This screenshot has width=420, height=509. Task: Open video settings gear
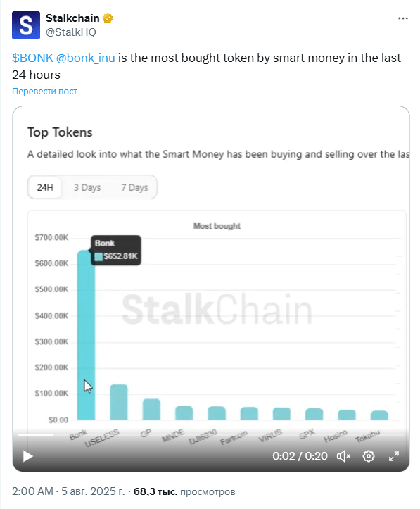point(369,456)
